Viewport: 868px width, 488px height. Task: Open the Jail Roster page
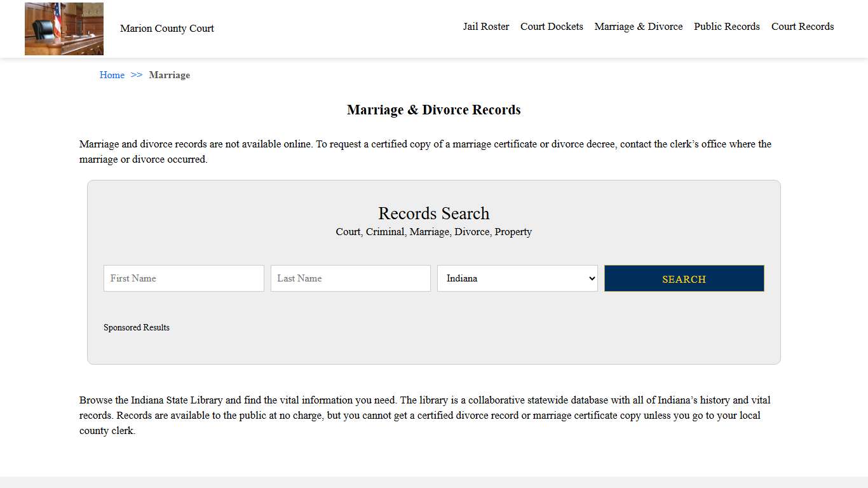tap(486, 26)
